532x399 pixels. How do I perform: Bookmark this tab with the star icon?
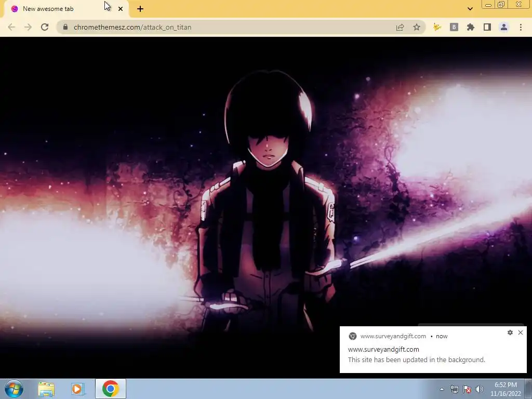[417, 27]
